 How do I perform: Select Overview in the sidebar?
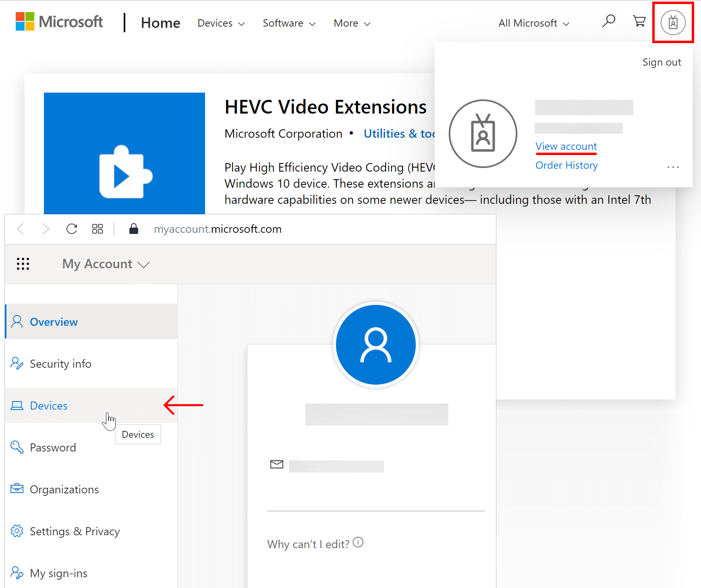click(x=91, y=321)
